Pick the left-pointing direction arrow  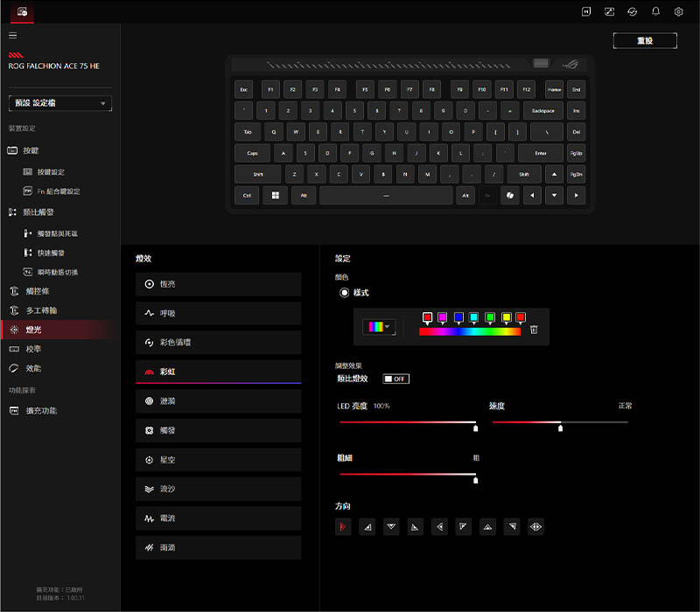coord(439,526)
